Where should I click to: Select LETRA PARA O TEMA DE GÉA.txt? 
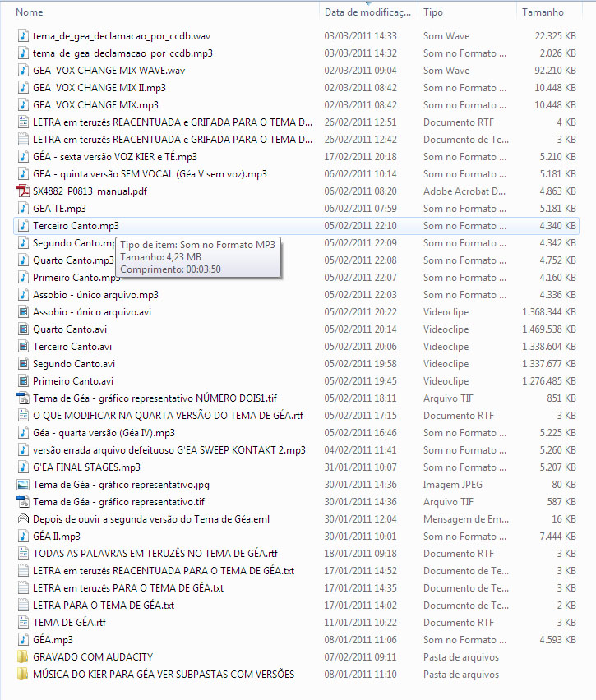(x=103, y=606)
